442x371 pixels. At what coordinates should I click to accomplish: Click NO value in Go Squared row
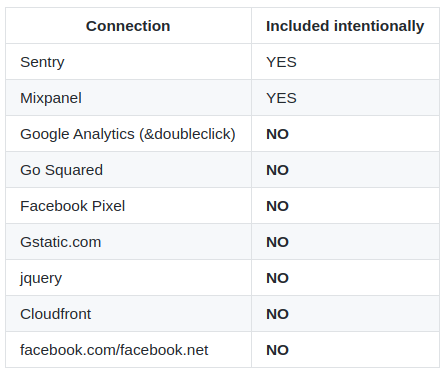[277, 170]
